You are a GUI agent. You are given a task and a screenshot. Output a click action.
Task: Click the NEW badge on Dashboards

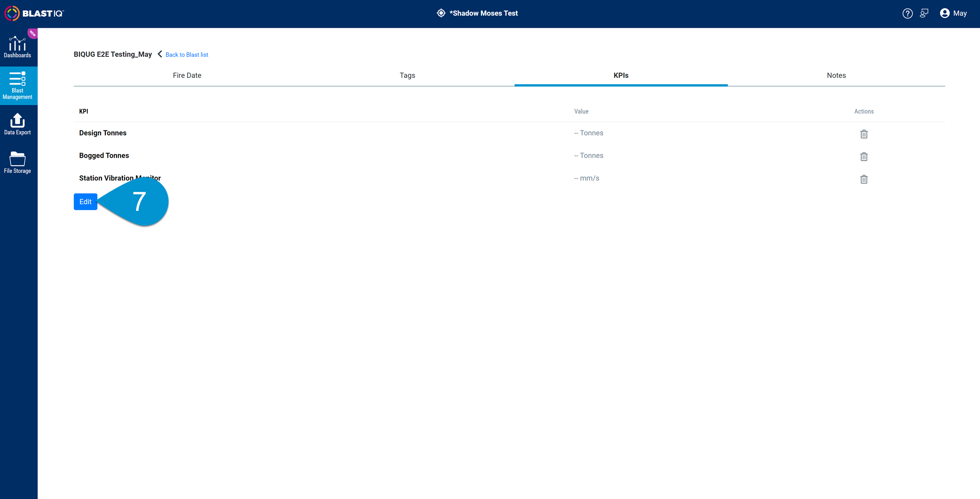(x=33, y=34)
